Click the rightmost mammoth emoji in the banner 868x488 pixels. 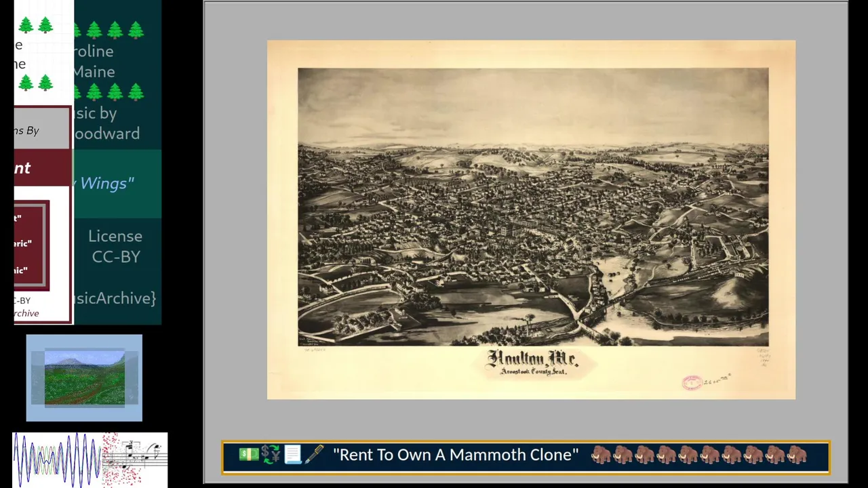click(797, 455)
